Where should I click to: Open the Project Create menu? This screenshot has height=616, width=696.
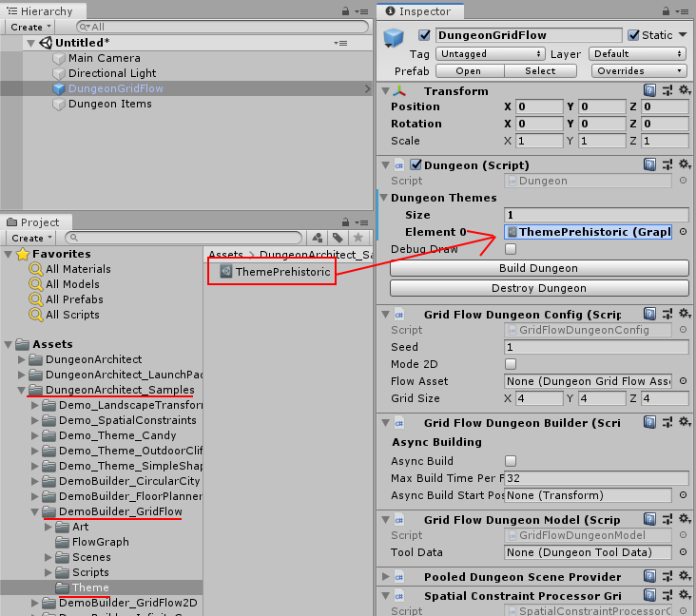click(30, 238)
